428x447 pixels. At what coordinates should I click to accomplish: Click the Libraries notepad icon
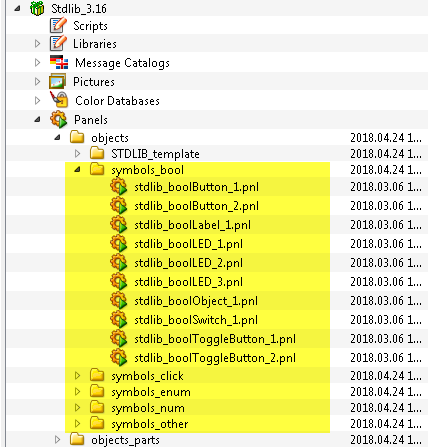58,44
